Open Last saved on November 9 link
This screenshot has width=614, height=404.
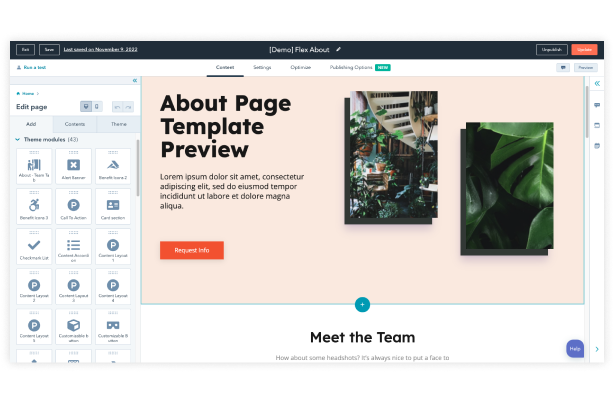point(100,49)
